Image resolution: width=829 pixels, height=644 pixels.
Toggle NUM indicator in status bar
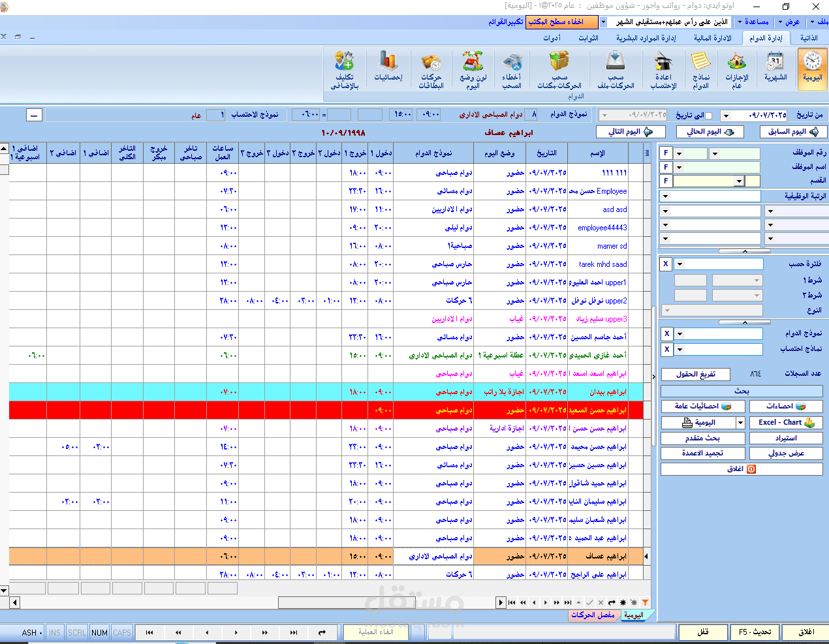(x=99, y=632)
